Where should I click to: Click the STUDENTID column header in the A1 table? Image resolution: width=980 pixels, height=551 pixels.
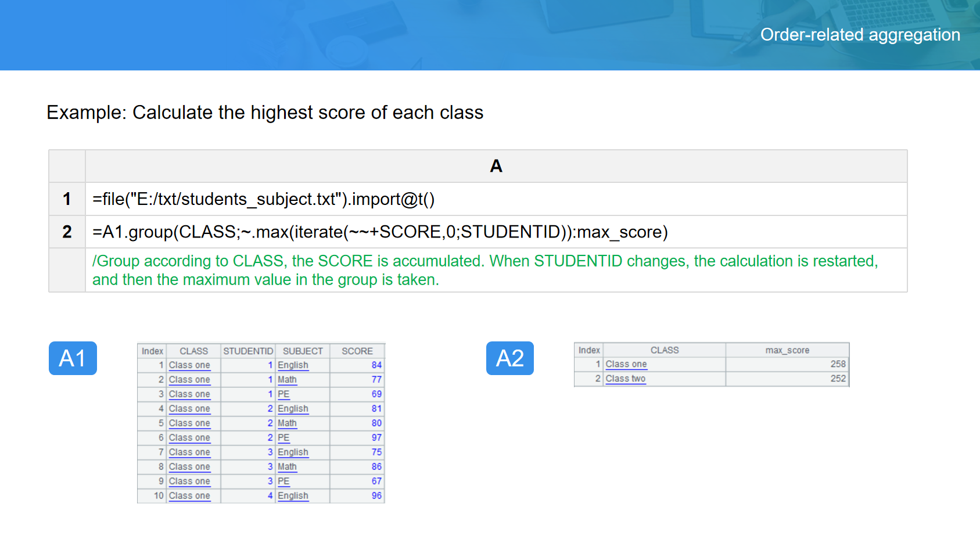coord(248,351)
